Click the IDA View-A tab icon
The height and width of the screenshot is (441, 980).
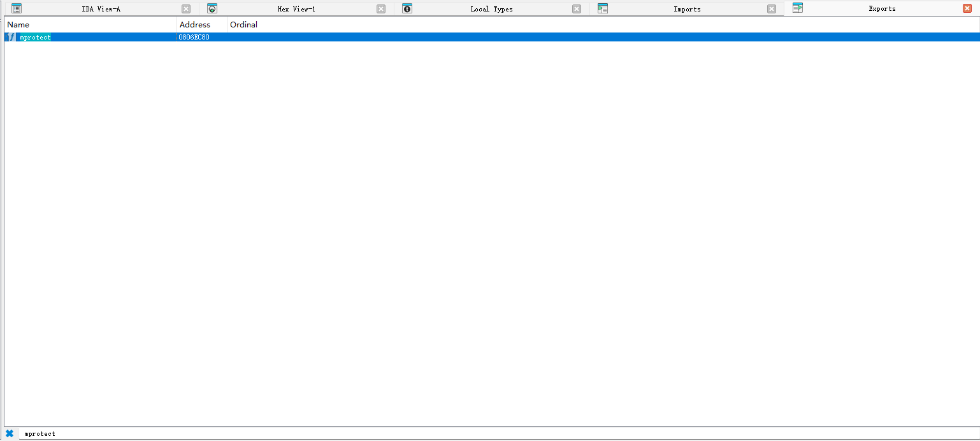click(x=17, y=9)
